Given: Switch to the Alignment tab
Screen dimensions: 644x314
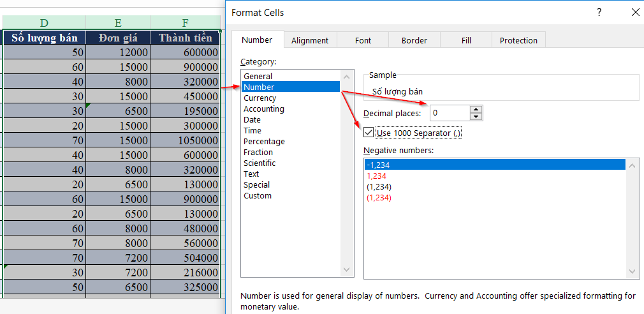Looking at the screenshot, I should (x=310, y=40).
